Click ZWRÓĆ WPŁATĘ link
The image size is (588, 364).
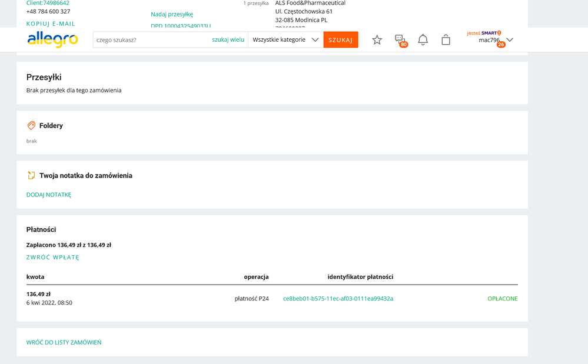click(52, 257)
